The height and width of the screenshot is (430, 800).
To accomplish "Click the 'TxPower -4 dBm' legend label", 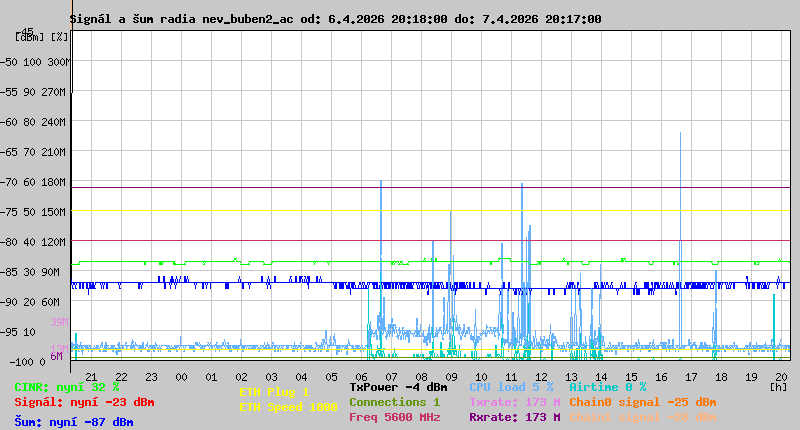I will (x=398, y=387).
